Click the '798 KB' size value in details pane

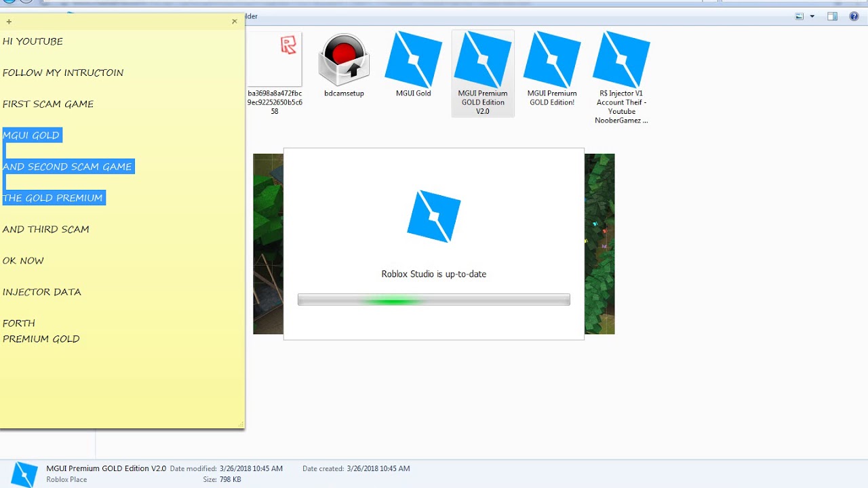[x=230, y=479]
